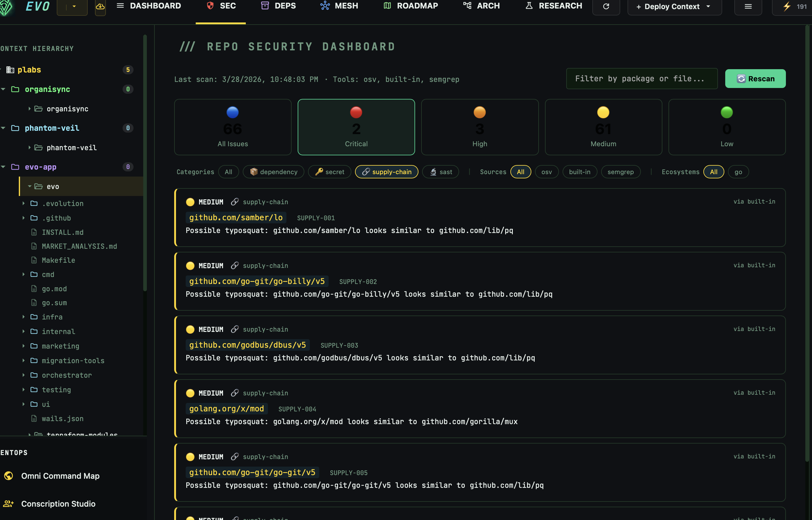812x520 pixels.
Task: Expand the infra folder
Action: (x=23, y=317)
